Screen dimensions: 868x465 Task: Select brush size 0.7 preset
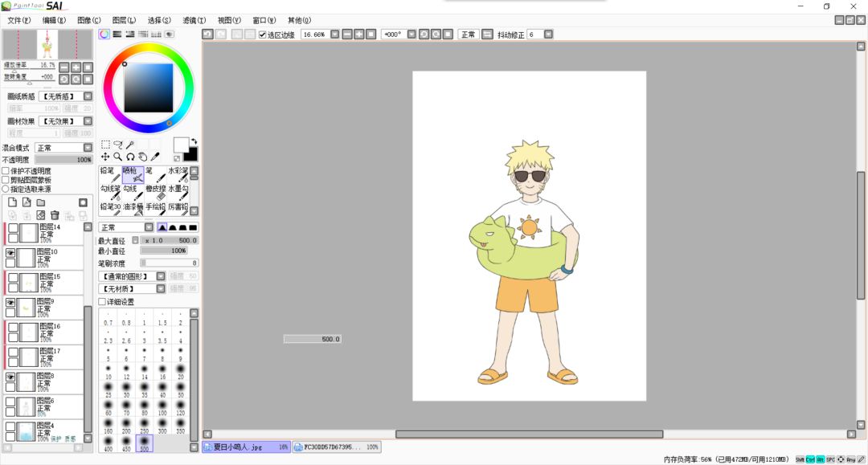pyautogui.click(x=108, y=318)
